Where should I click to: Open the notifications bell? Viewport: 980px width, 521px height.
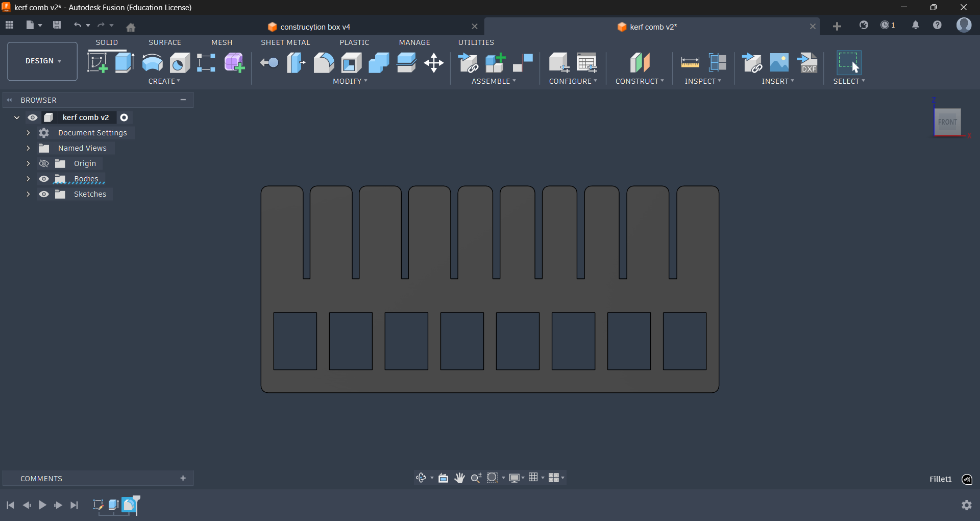pyautogui.click(x=916, y=25)
